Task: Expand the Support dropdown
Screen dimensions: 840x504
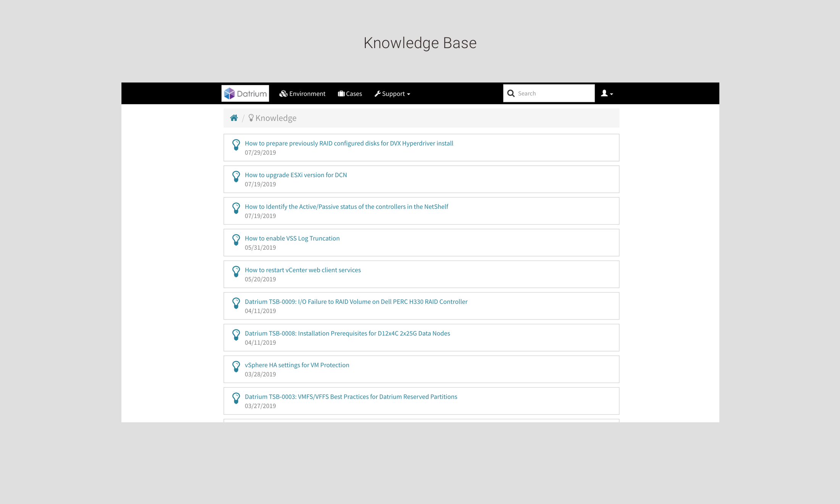Action: click(392, 94)
